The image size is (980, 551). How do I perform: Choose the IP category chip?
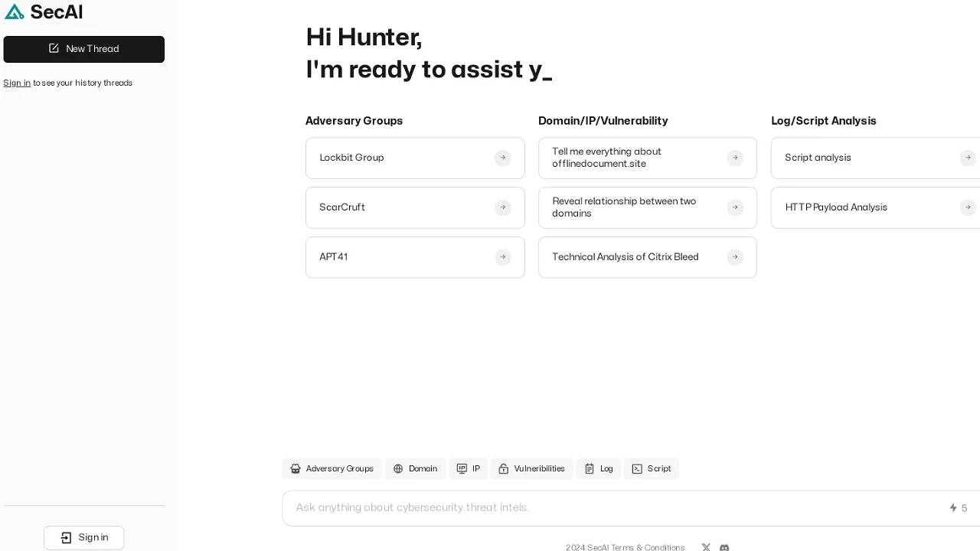(x=469, y=468)
